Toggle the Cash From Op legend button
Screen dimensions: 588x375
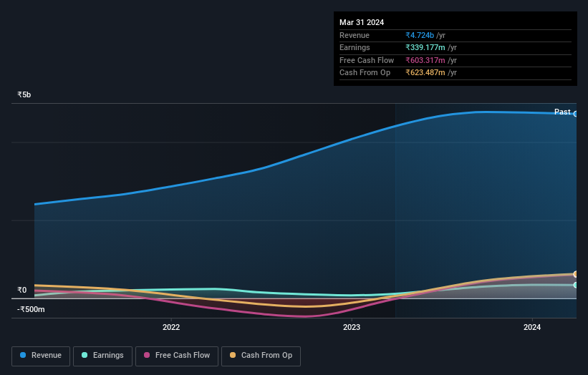[x=261, y=356]
